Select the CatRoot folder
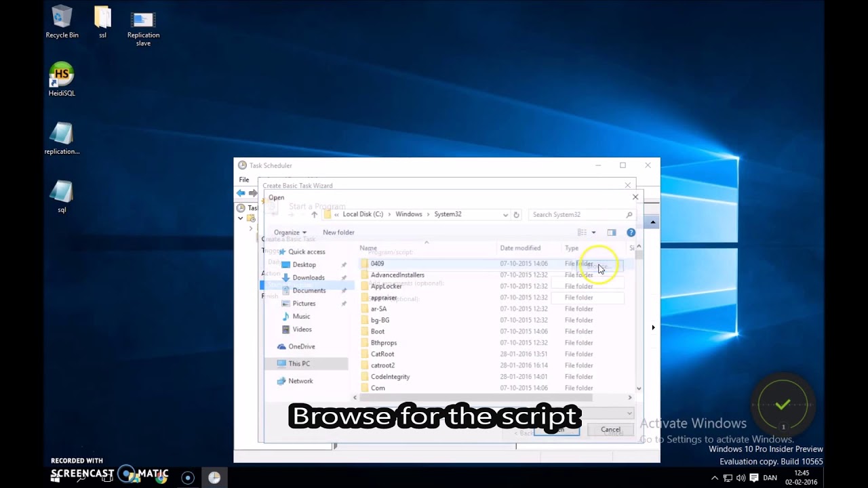Screen dimensions: 868x488 click(x=382, y=354)
